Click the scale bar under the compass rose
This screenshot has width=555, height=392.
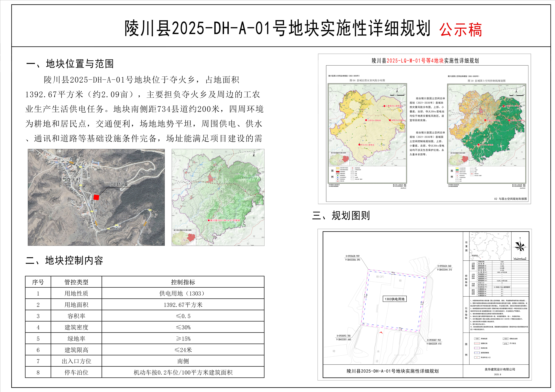(x=520, y=258)
